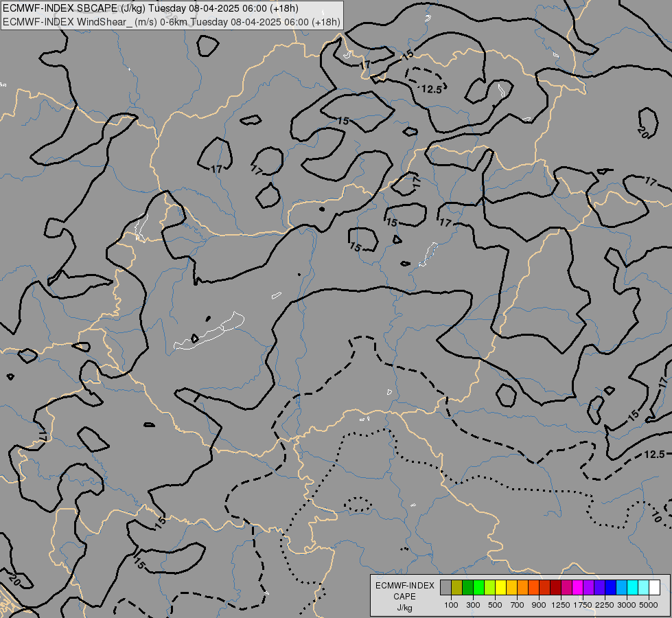
Task: Click the 100 value under the legend
Action: tap(451, 605)
